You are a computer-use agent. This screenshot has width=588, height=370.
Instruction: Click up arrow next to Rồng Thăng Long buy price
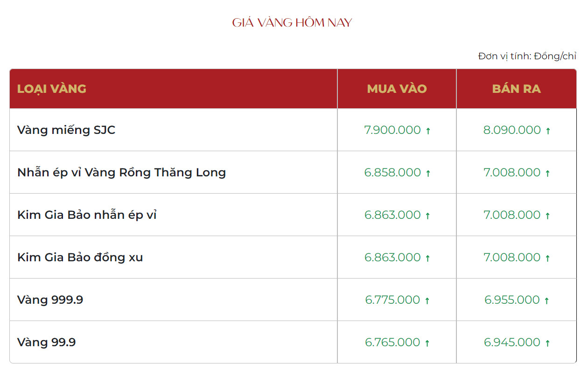(x=428, y=173)
